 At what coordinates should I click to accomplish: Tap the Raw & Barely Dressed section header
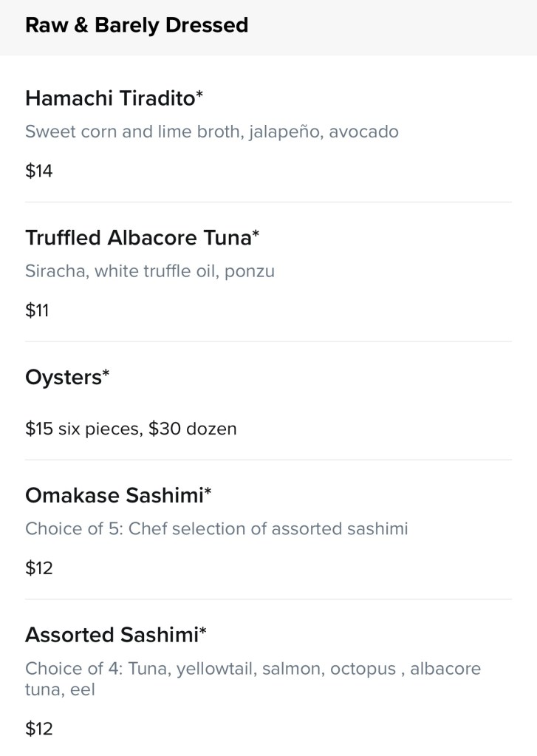click(x=137, y=26)
